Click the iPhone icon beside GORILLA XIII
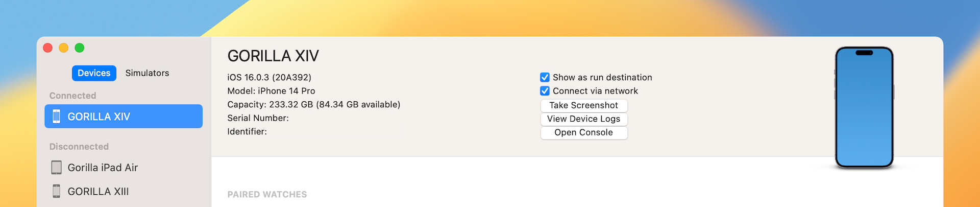Image resolution: width=980 pixels, height=207 pixels. pyautogui.click(x=57, y=191)
